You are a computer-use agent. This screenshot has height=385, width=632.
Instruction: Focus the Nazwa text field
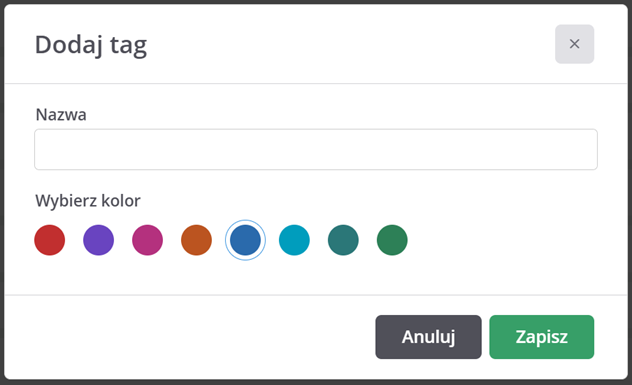pos(316,149)
